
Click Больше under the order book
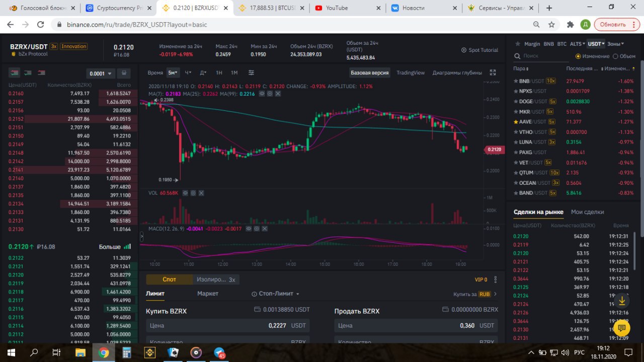click(115, 247)
